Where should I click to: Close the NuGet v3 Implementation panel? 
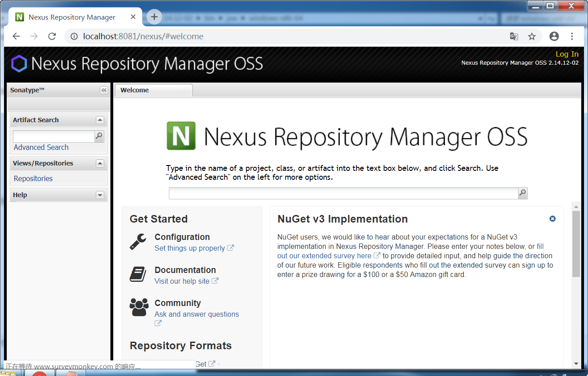click(552, 219)
